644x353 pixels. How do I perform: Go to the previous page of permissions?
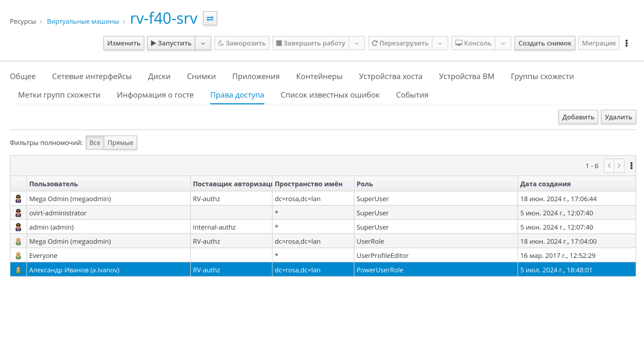click(x=609, y=166)
